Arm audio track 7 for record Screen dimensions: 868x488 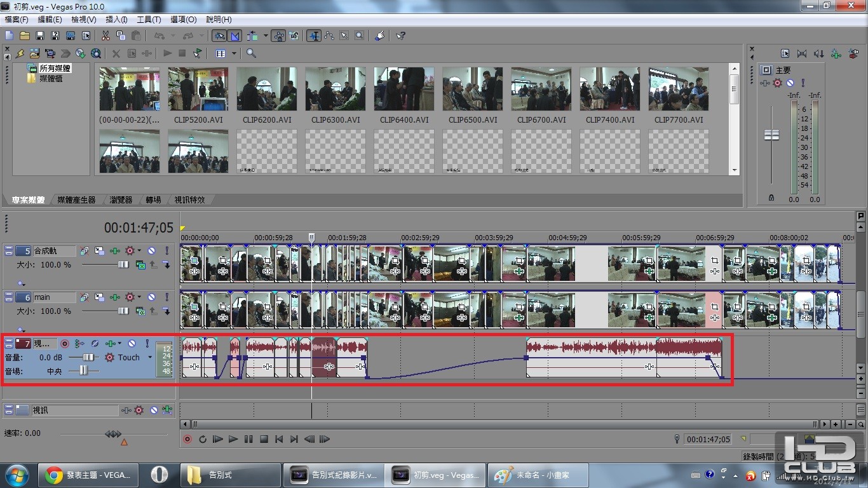[64, 344]
